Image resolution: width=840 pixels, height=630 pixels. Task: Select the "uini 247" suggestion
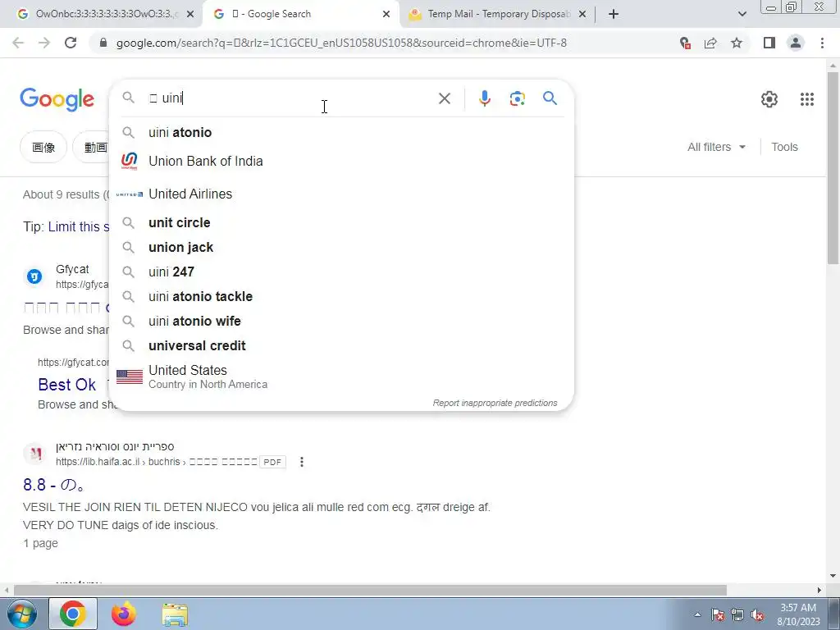pos(341,272)
